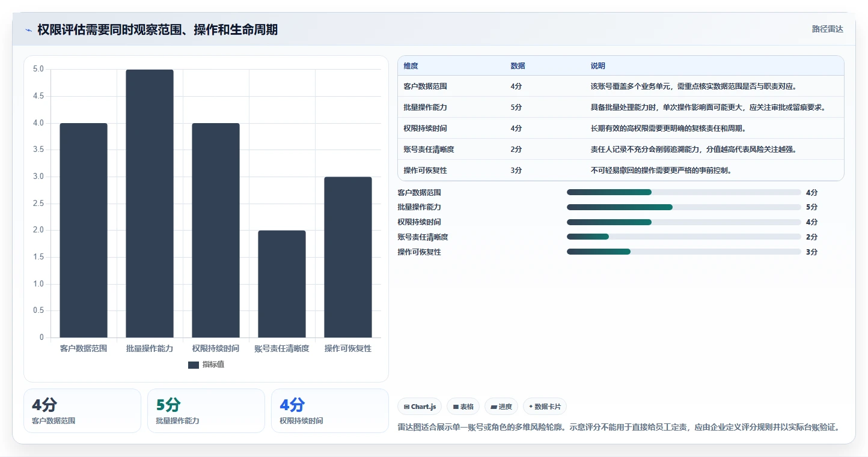Viewport: 868px width, 457px height.
Task: Click the description starting with 具备批量处理能力时
Action: pyautogui.click(x=708, y=107)
